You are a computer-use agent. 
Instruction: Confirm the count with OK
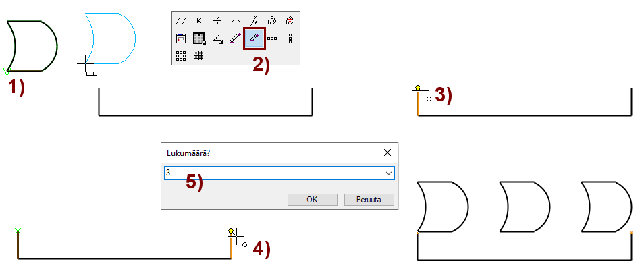pos(312,200)
